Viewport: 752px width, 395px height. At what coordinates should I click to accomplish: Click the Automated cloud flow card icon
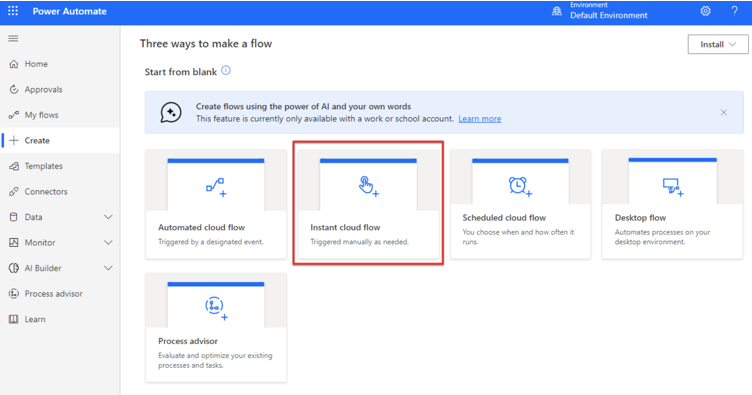[x=216, y=187]
